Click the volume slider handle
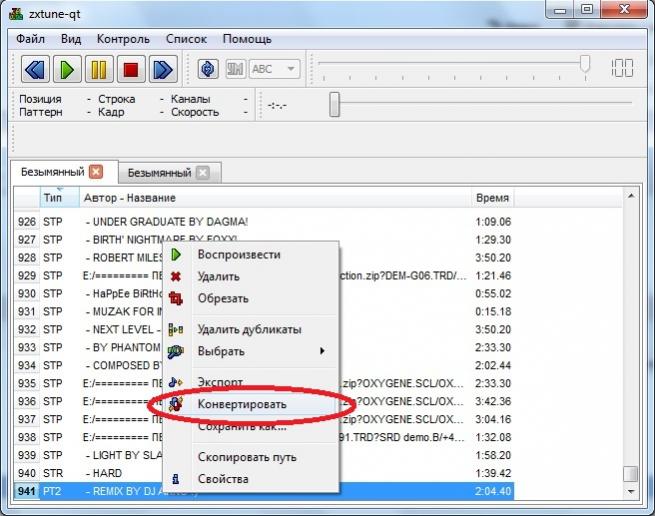This screenshot has height=516, width=655. 585,65
